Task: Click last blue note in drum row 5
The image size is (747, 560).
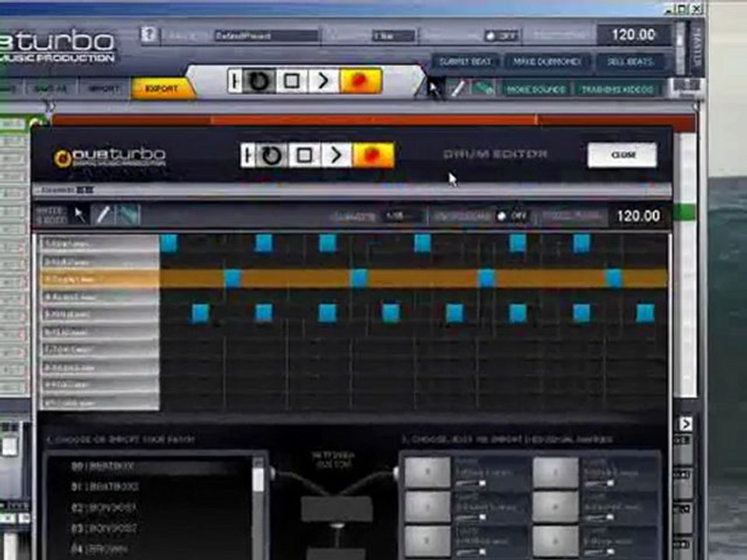Action: tap(646, 313)
